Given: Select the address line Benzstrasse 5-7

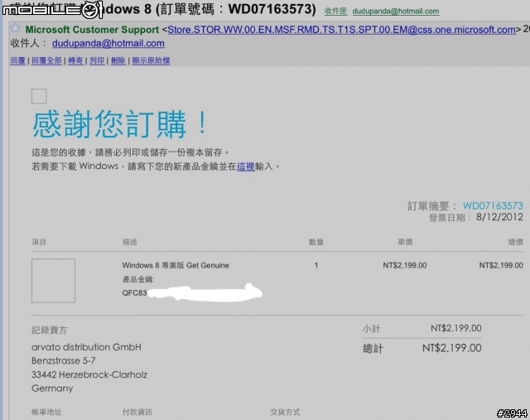Looking at the screenshot, I should click(64, 361).
